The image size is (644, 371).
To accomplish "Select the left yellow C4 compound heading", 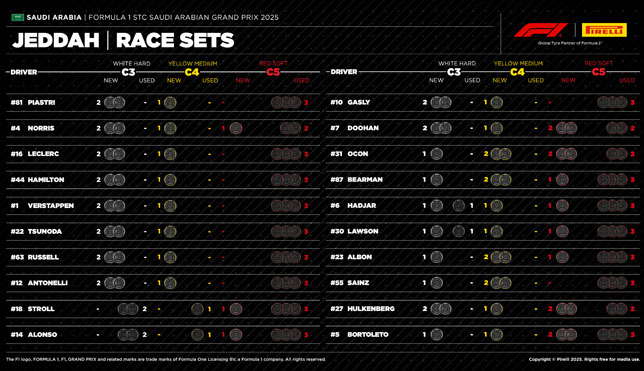I will [192, 72].
